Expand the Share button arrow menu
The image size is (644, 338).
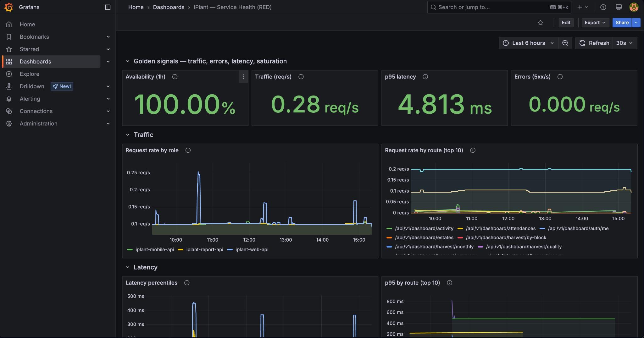click(636, 23)
